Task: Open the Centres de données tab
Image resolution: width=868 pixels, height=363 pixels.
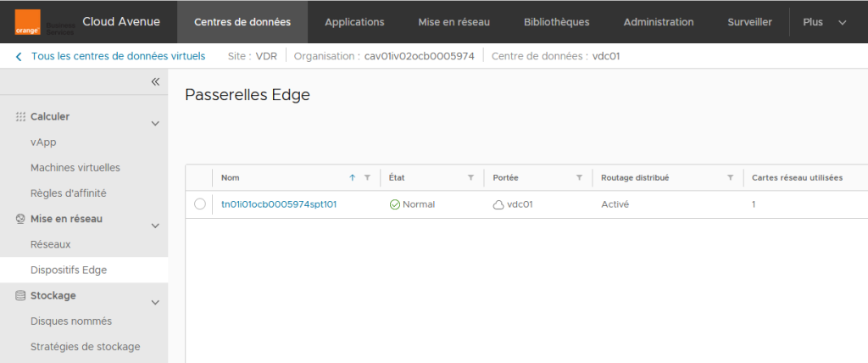Action: (242, 22)
